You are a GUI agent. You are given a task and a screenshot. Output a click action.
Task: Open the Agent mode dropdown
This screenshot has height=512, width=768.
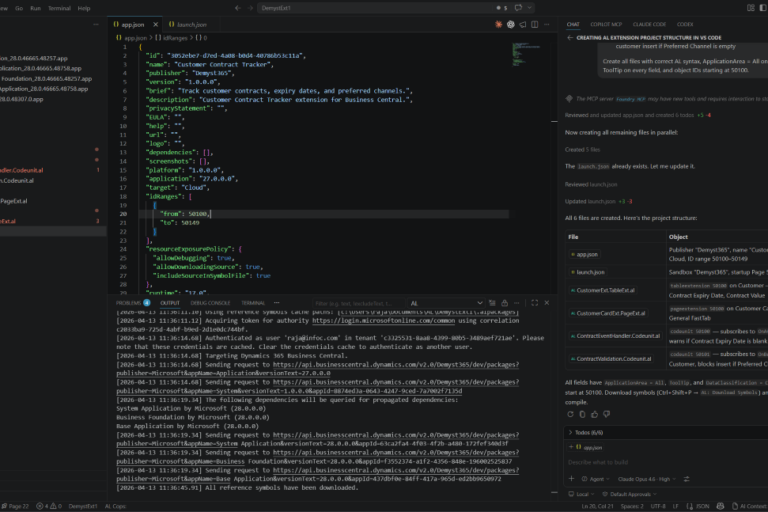click(596, 479)
